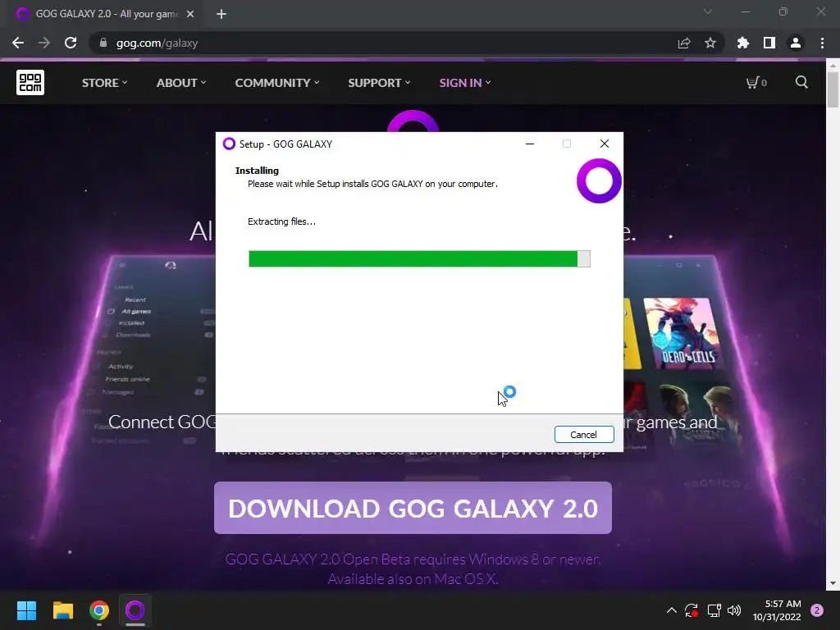Viewport: 840px width, 630px height.
Task: Open the site search magnifier
Action: 801,82
